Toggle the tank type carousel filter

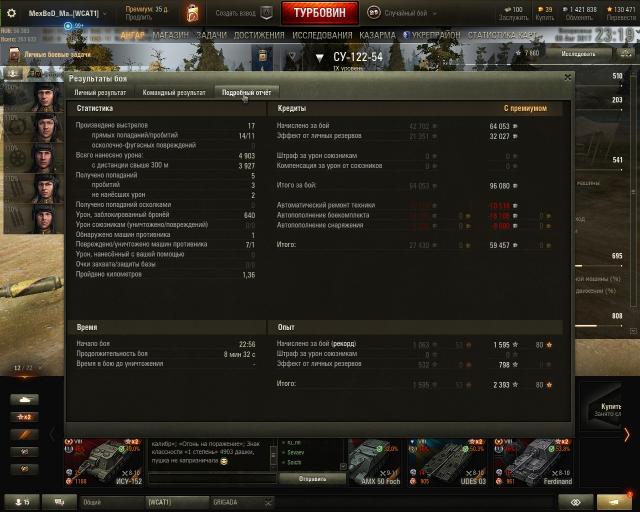(24, 399)
